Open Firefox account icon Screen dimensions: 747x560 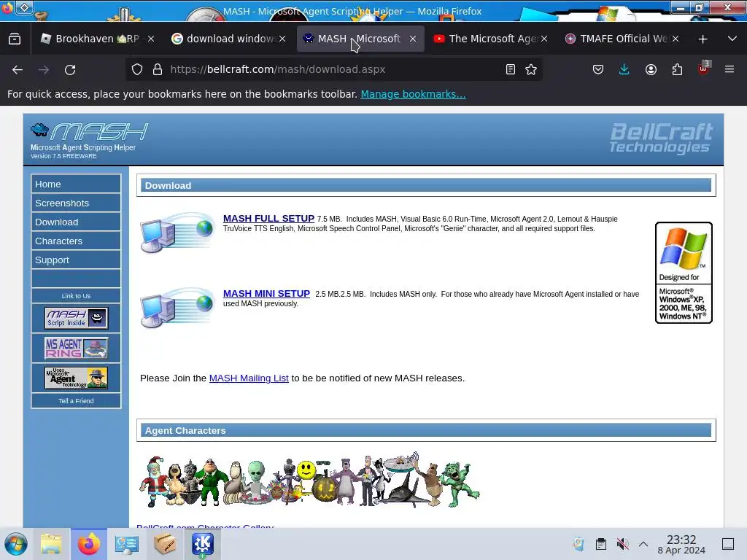(x=651, y=69)
